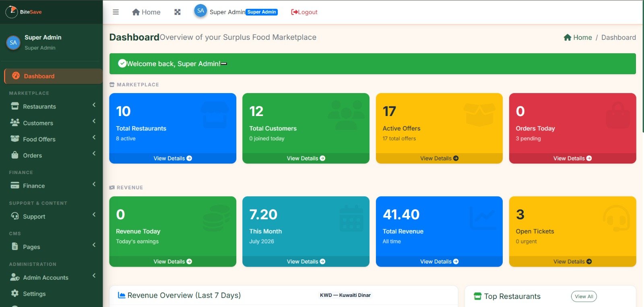Expand the Food Offers submenu chevron

coord(94,137)
